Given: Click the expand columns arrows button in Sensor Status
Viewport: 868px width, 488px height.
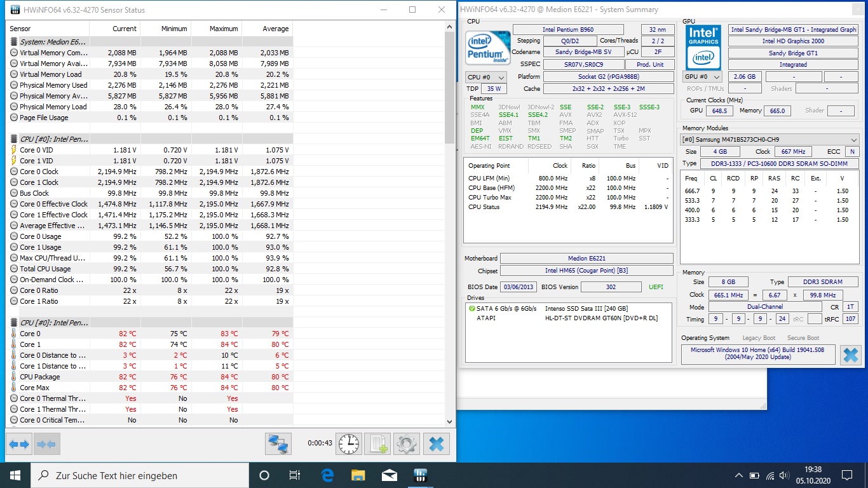Looking at the screenshot, I should pyautogui.click(x=19, y=444).
